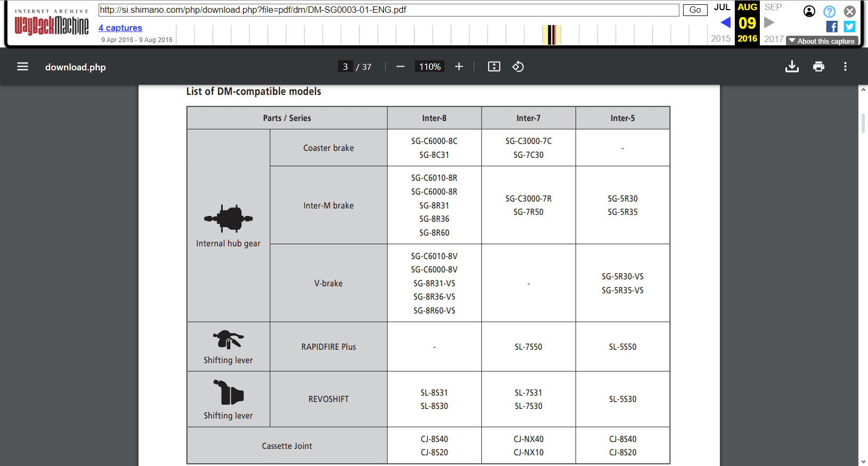868x466 pixels.
Task: Click the page number field
Action: pyautogui.click(x=345, y=67)
